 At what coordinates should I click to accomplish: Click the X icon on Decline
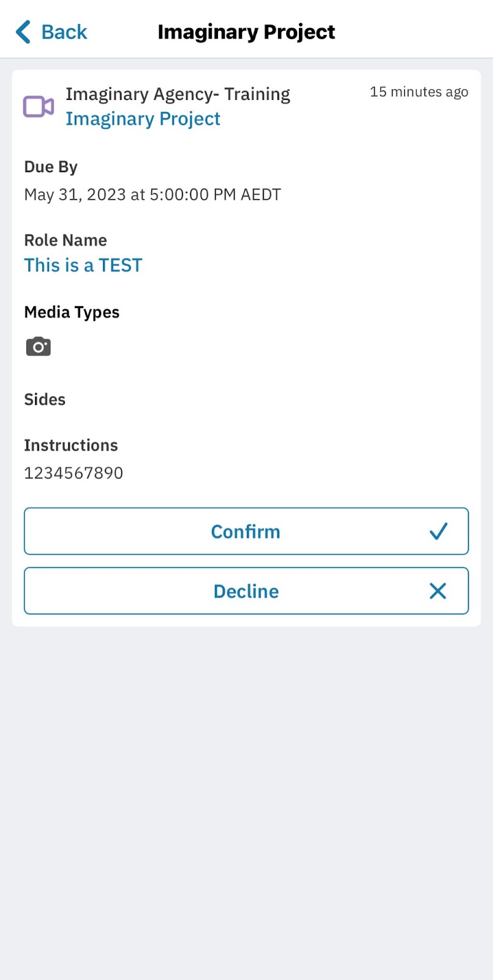(438, 591)
